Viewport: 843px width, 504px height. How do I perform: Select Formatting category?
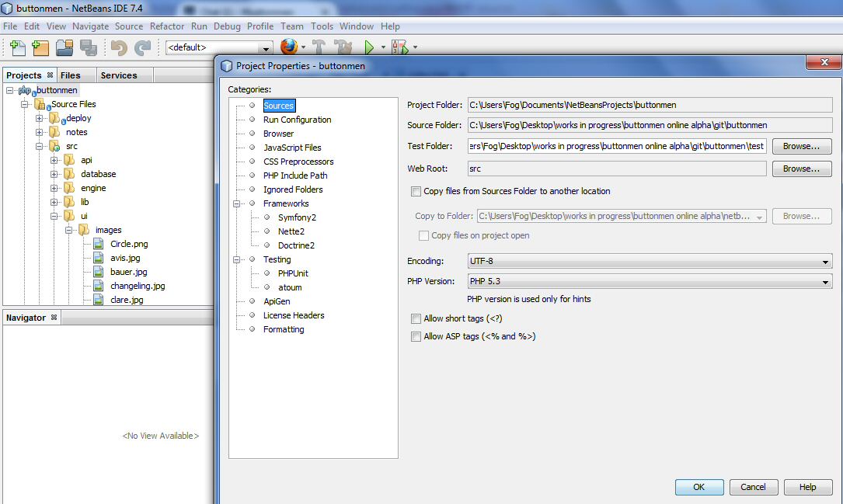pyautogui.click(x=284, y=329)
